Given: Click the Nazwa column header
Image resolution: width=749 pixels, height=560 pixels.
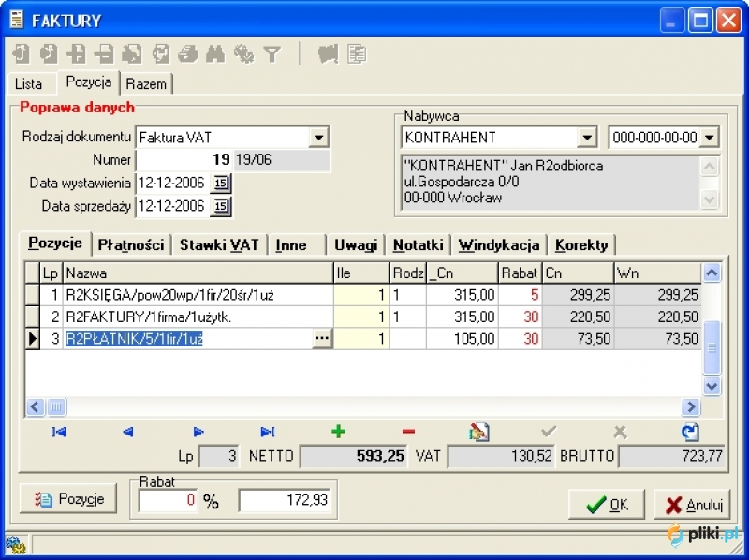Looking at the screenshot, I should click(x=198, y=273).
